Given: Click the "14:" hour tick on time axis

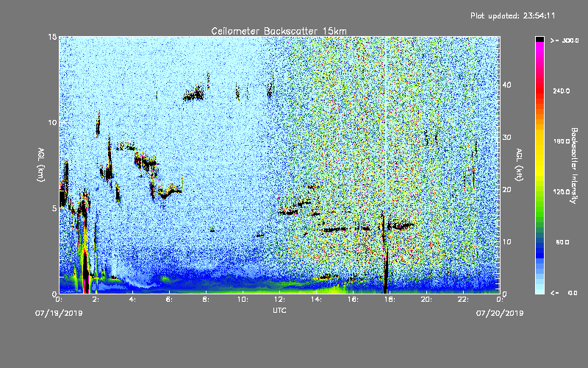Looking at the screenshot, I should pos(316,300).
